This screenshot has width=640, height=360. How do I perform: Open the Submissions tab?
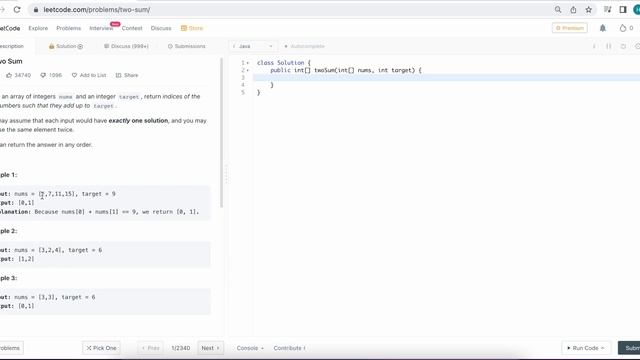click(x=187, y=46)
